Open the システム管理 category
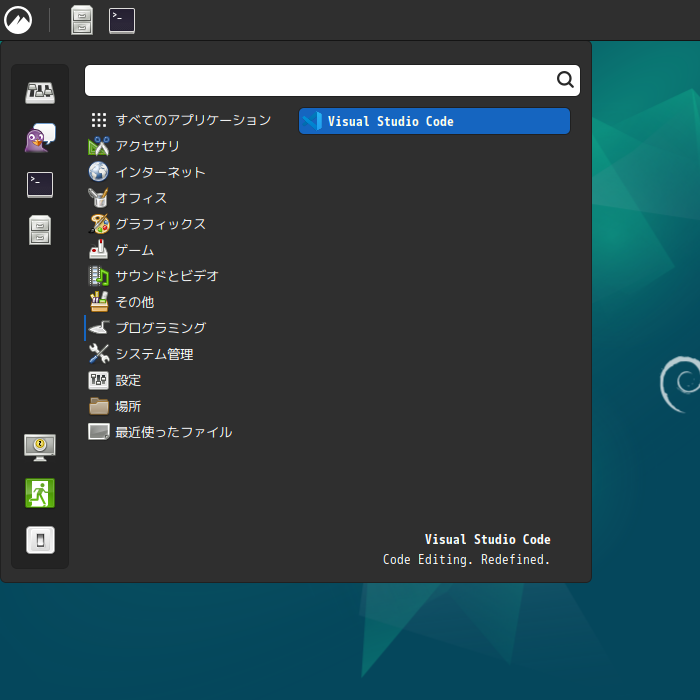Image resolution: width=700 pixels, height=700 pixels. (154, 354)
